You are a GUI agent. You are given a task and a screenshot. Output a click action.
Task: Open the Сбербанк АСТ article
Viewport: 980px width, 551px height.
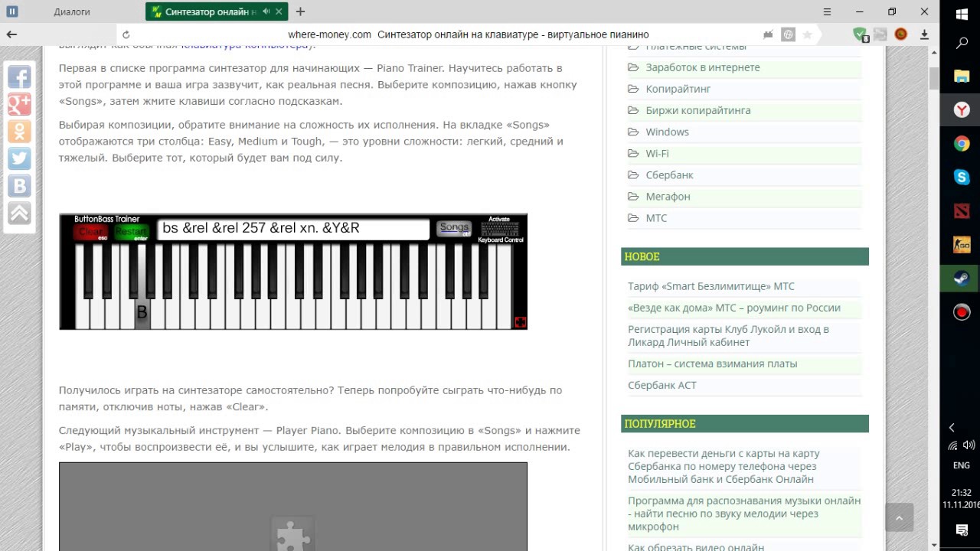pos(662,385)
